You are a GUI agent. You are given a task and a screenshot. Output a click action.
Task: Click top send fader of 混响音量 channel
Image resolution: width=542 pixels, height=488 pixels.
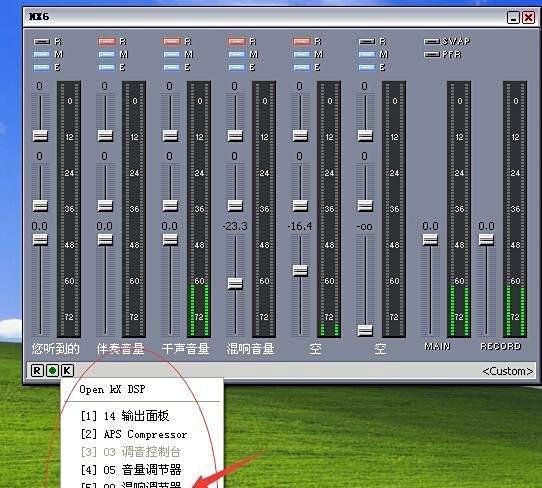point(235,135)
